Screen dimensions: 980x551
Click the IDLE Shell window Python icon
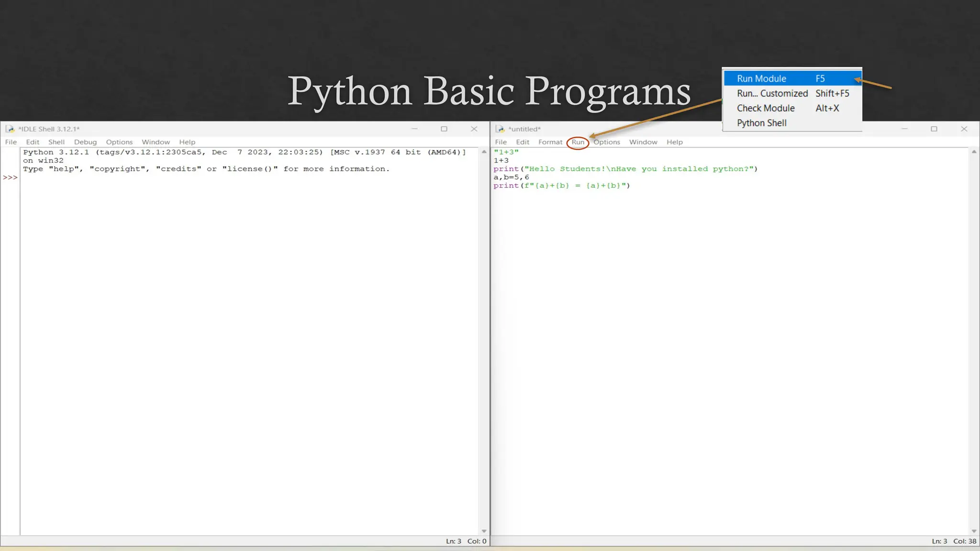click(x=10, y=129)
